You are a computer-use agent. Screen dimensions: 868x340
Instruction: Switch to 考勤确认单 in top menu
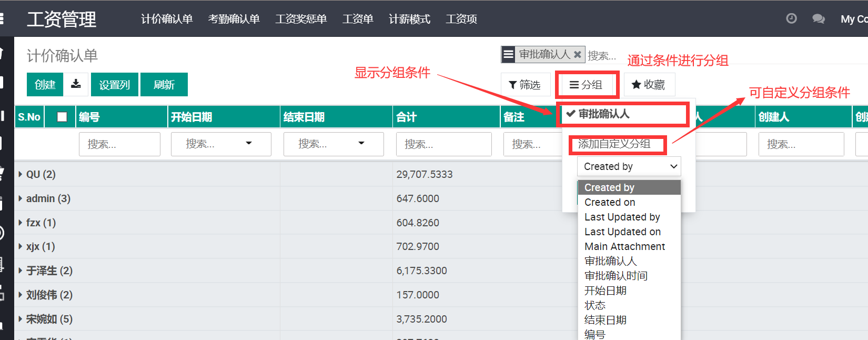234,19
